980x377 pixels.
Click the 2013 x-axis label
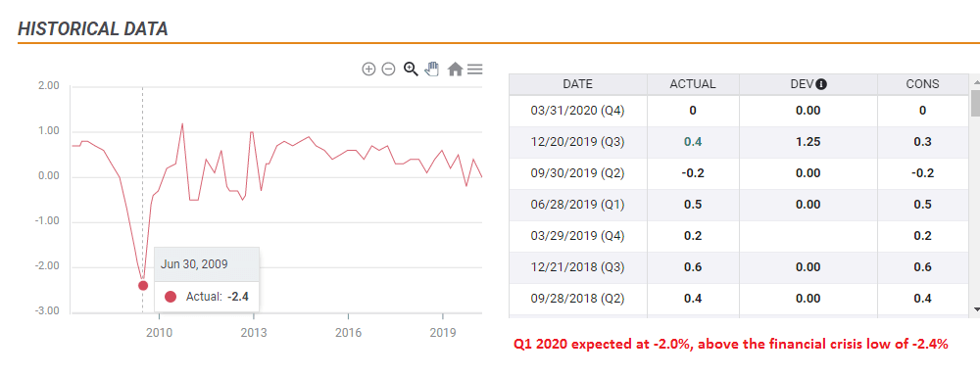[253, 333]
